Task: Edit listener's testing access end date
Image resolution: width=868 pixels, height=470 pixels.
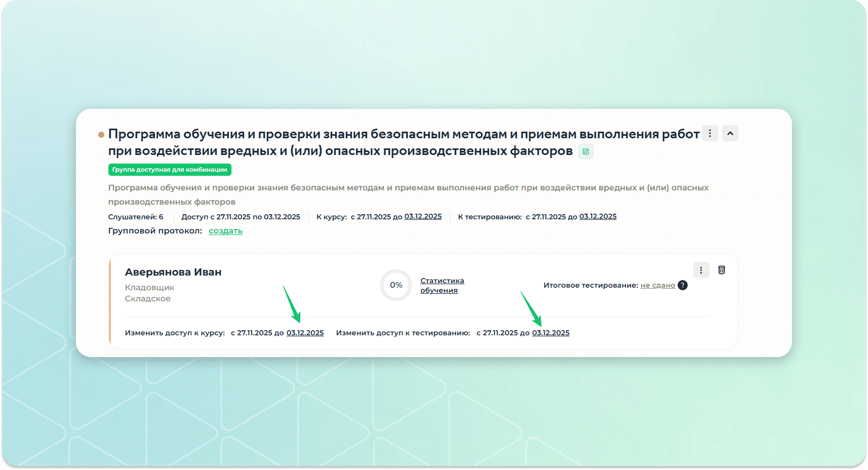Action: 550,333
